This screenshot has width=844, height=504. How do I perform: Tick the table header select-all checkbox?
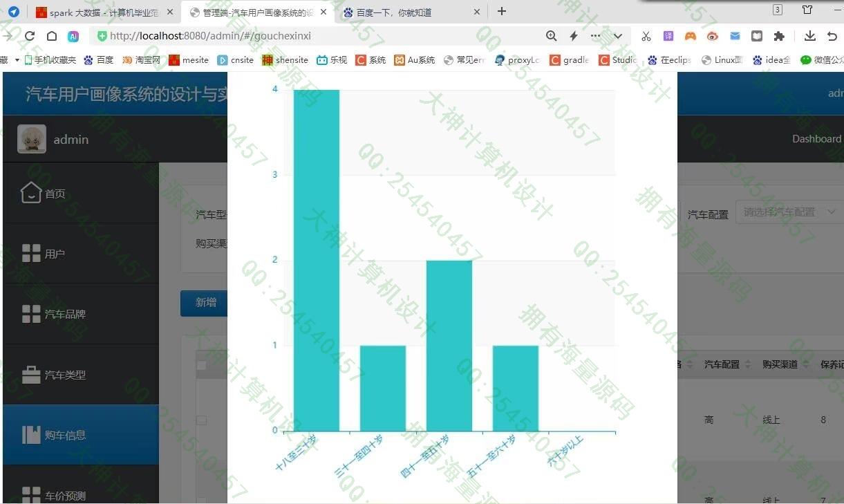point(202,365)
